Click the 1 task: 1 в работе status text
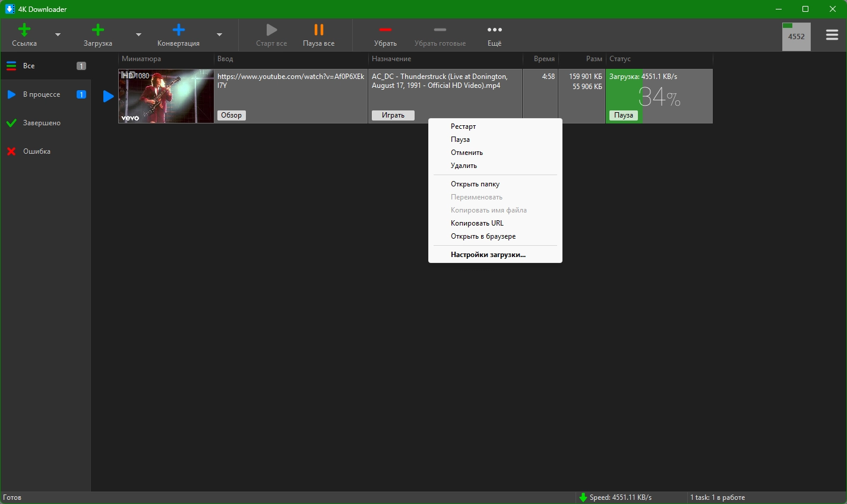The width and height of the screenshot is (847, 504). click(x=718, y=497)
